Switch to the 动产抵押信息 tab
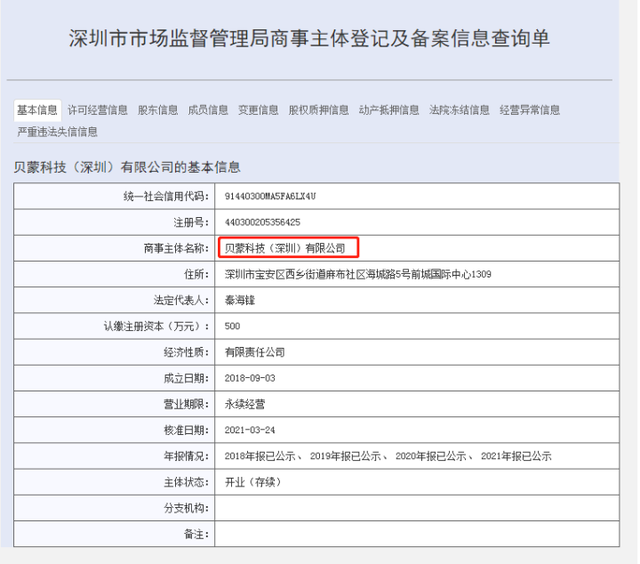640x564 pixels. tap(389, 110)
